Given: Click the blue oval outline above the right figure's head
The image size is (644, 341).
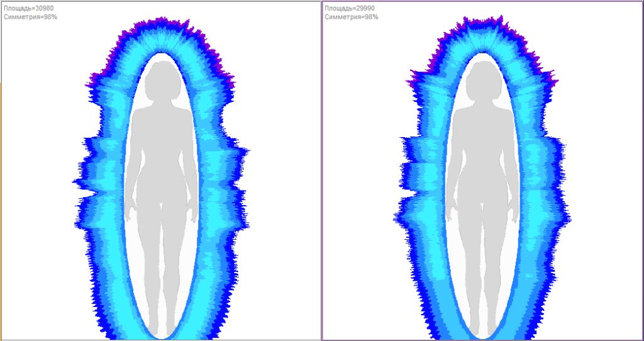Looking at the screenshot, I should (485, 54).
